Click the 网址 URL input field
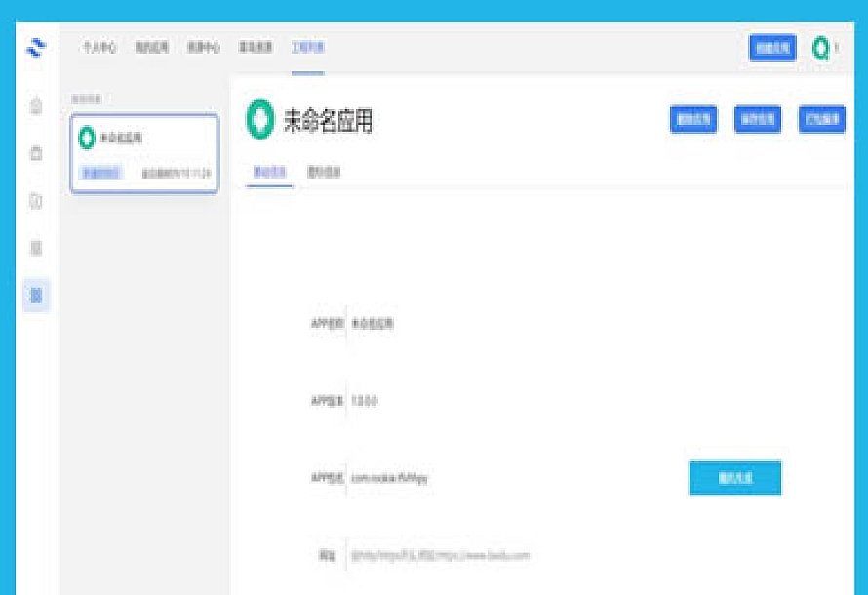 click(507, 555)
